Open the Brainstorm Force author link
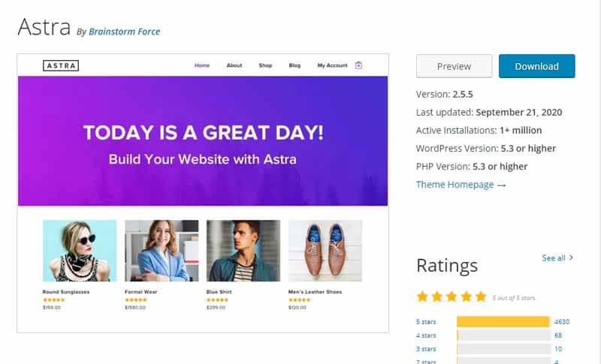601x364 pixels. tap(125, 32)
